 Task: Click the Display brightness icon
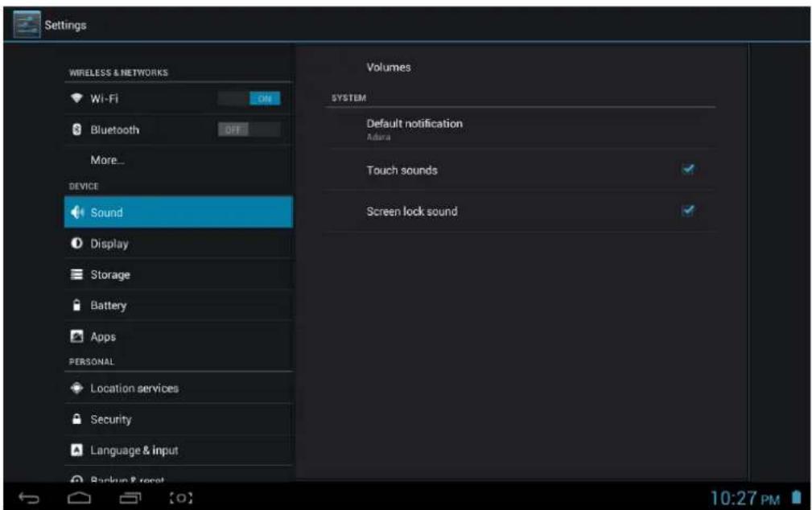76,244
